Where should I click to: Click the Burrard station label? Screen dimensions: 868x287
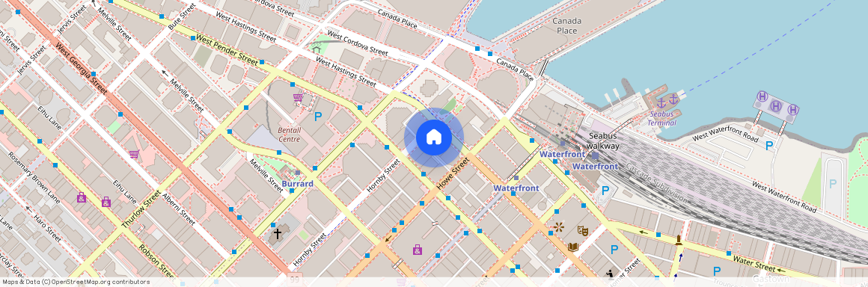(x=298, y=184)
